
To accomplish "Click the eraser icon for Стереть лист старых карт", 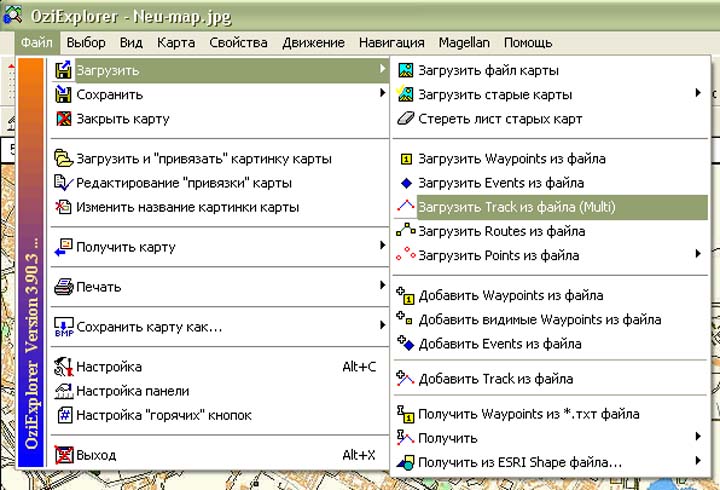I will [x=405, y=118].
